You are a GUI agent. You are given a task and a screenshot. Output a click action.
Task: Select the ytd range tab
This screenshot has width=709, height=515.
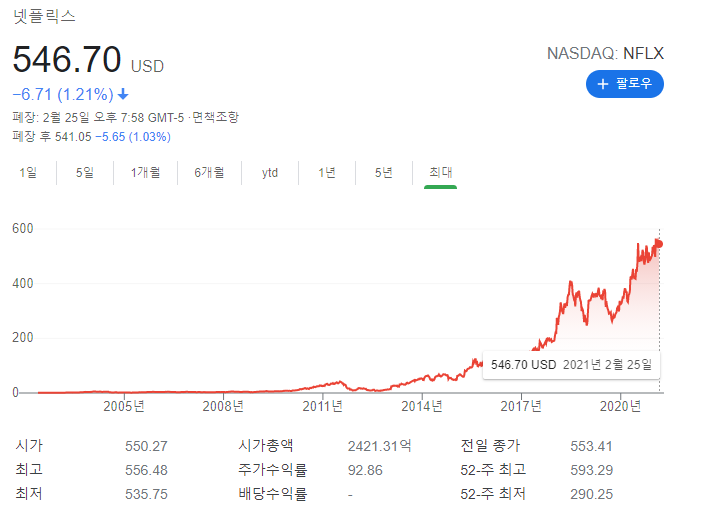[270, 173]
